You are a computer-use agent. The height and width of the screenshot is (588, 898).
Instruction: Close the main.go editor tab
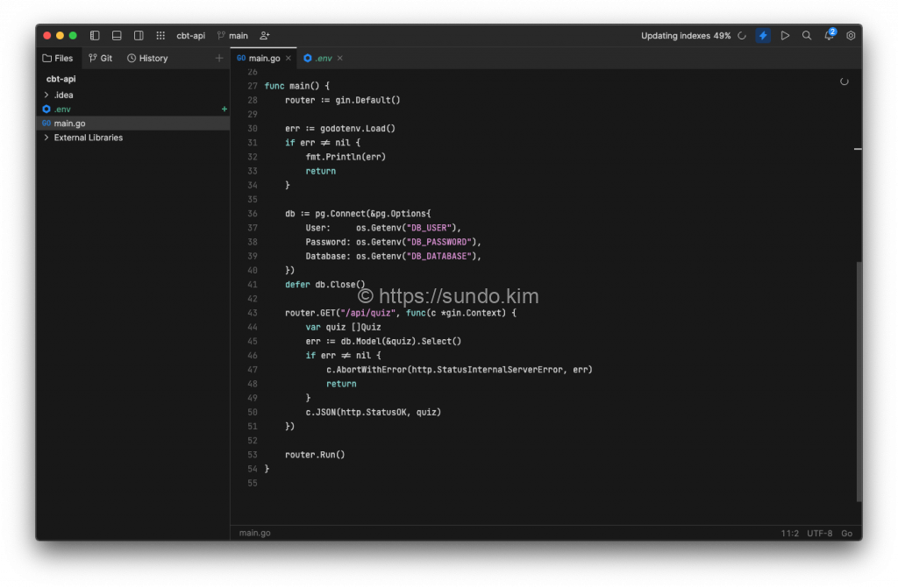[x=289, y=59]
